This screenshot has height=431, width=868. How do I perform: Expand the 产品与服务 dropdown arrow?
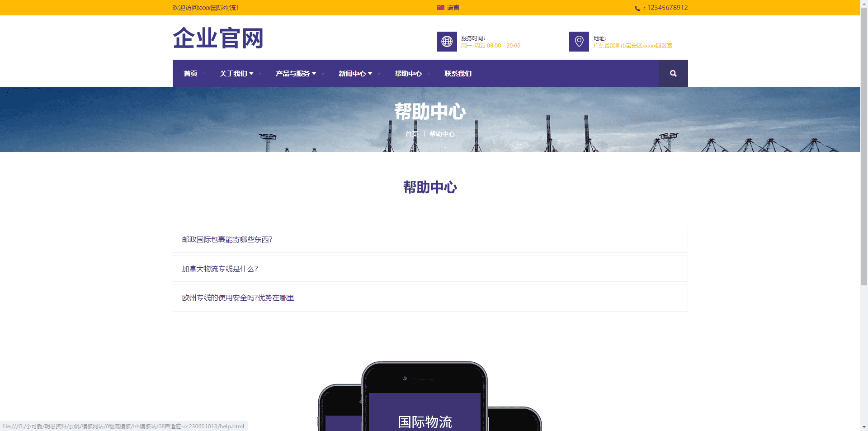[314, 73]
